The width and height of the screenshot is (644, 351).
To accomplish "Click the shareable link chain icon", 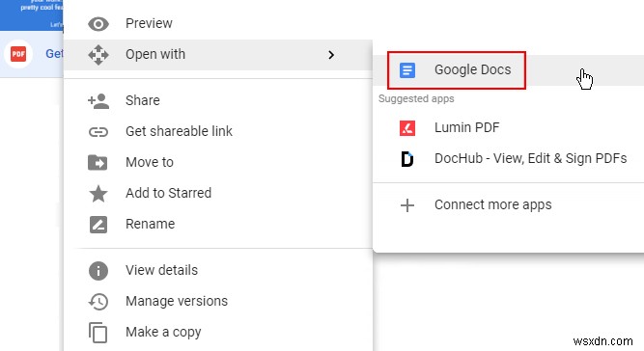I will [98, 131].
